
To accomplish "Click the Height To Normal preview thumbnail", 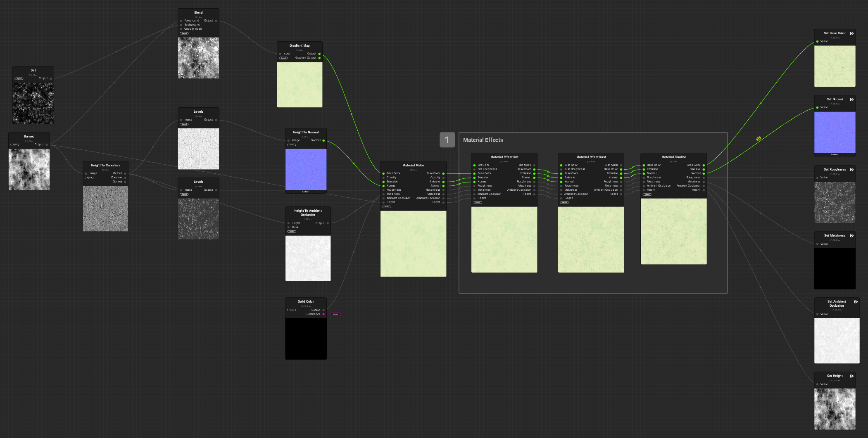I will point(306,169).
